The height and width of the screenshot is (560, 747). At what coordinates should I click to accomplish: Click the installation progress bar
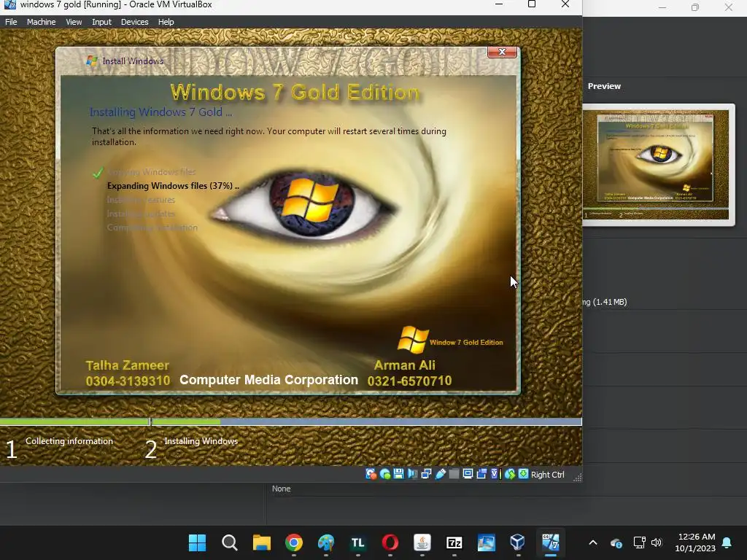(x=290, y=422)
